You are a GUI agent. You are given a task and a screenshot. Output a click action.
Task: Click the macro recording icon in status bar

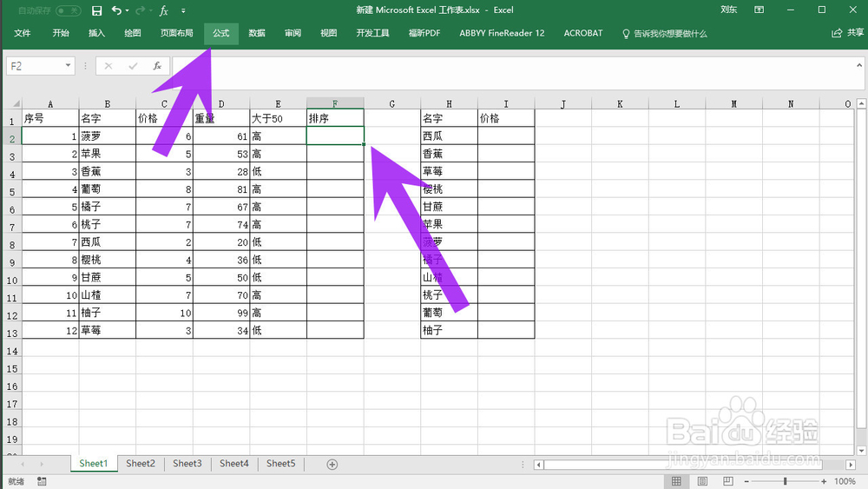42,481
